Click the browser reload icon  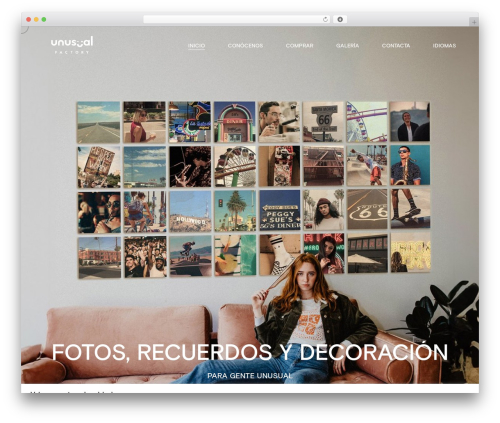click(x=325, y=19)
